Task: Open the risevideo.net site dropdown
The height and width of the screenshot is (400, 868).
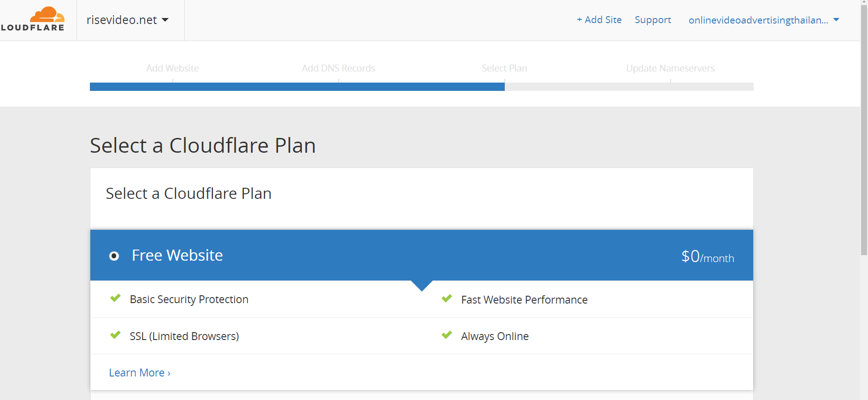Action: coord(128,20)
